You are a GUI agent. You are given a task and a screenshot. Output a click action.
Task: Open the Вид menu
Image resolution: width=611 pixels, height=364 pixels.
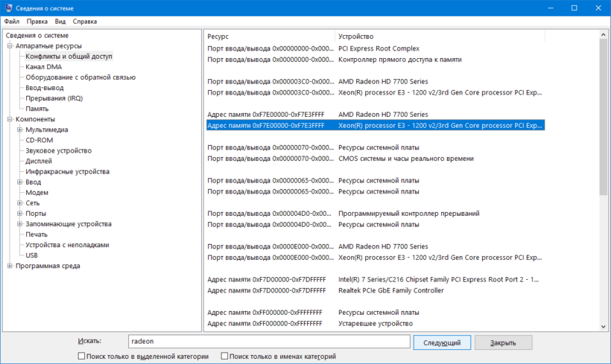pos(60,22)
